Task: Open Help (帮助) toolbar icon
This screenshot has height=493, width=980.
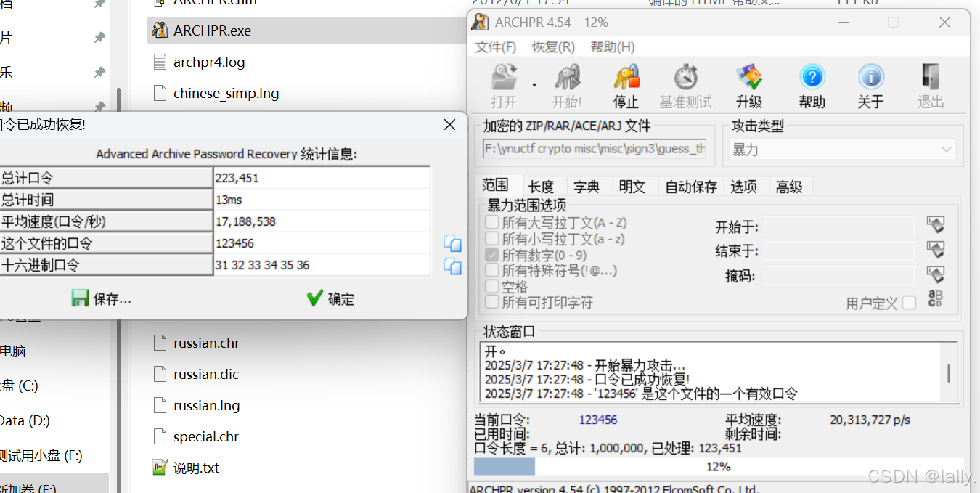Action: (812, 86)
